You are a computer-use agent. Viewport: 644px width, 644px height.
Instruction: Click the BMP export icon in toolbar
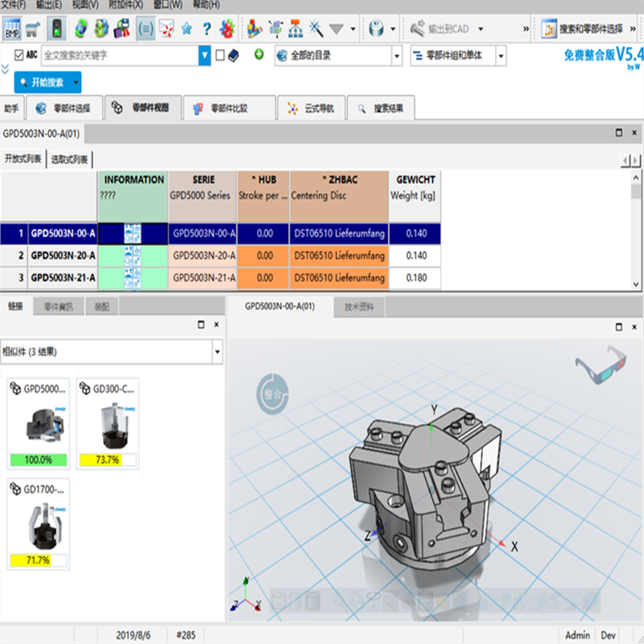(12, 30)
